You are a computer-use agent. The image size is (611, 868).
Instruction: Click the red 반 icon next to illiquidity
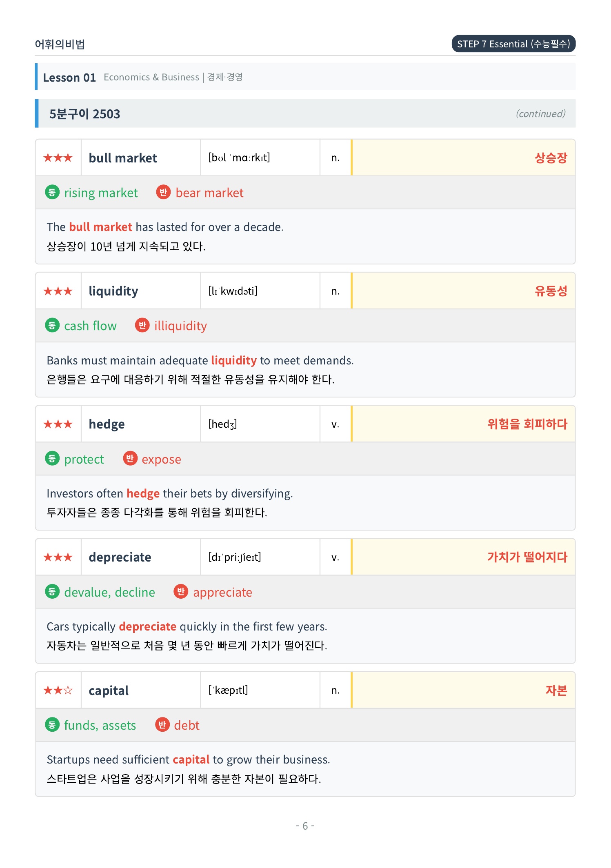pos(142,325)
